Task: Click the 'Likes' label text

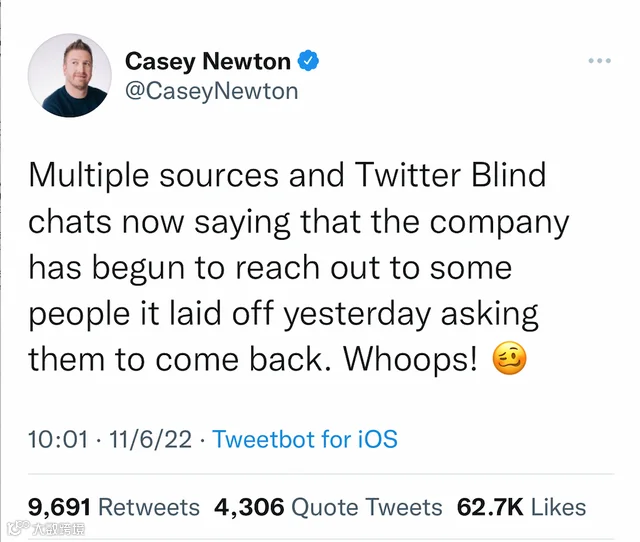Action: 558,507
